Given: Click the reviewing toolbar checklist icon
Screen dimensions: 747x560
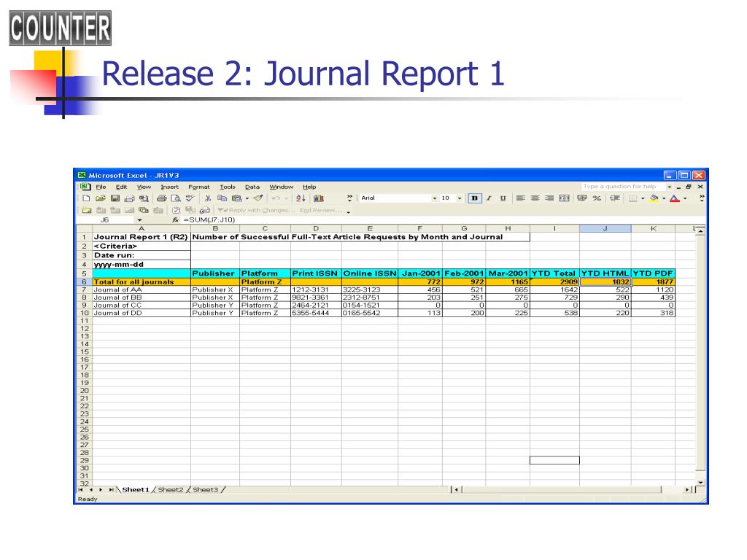Looking at the screenshot, I should pos(176,210).
